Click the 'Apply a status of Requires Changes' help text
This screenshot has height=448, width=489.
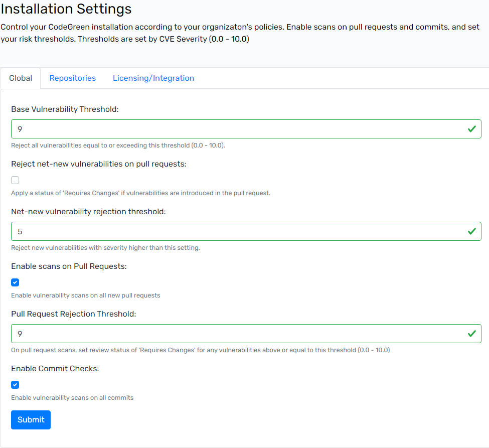pos(140,193)
